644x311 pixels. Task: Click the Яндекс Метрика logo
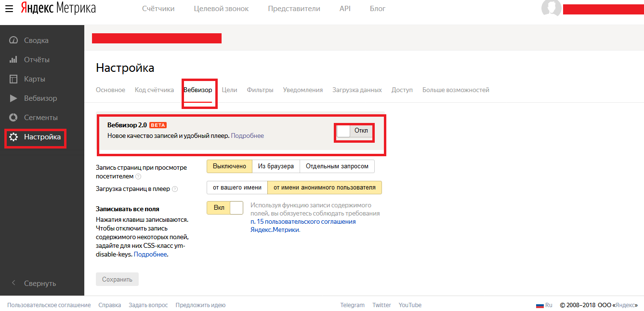click(x=58, y=9)
